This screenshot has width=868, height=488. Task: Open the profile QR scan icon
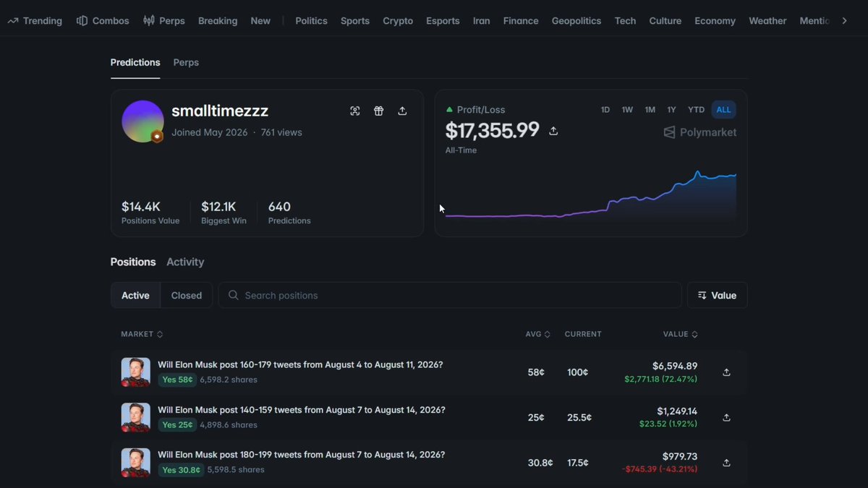point(354,111)
